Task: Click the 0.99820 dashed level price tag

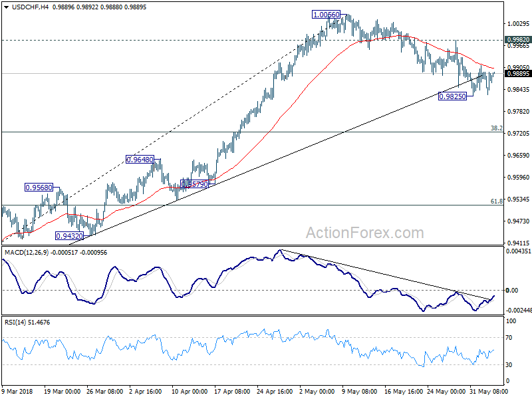Action: pos(518,40)
